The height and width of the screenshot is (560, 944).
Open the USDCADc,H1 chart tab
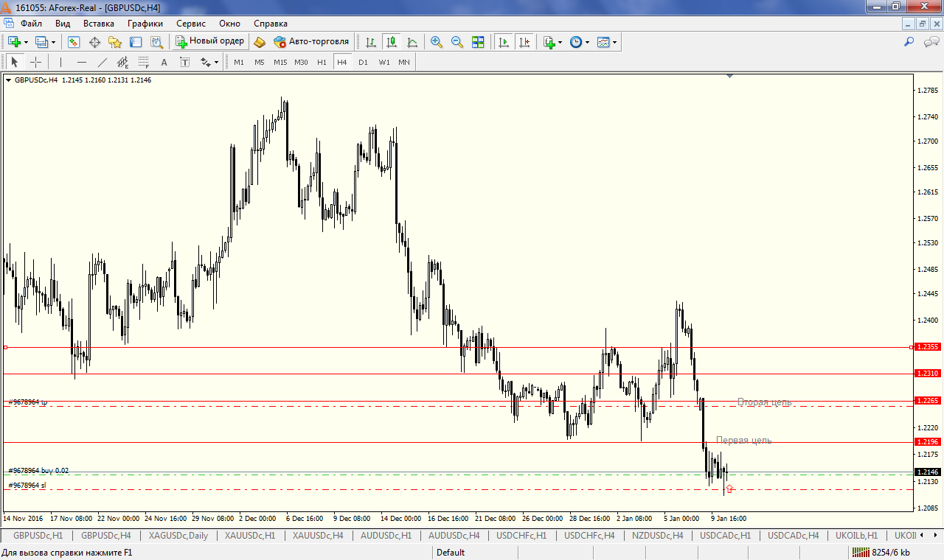point(726,536)
